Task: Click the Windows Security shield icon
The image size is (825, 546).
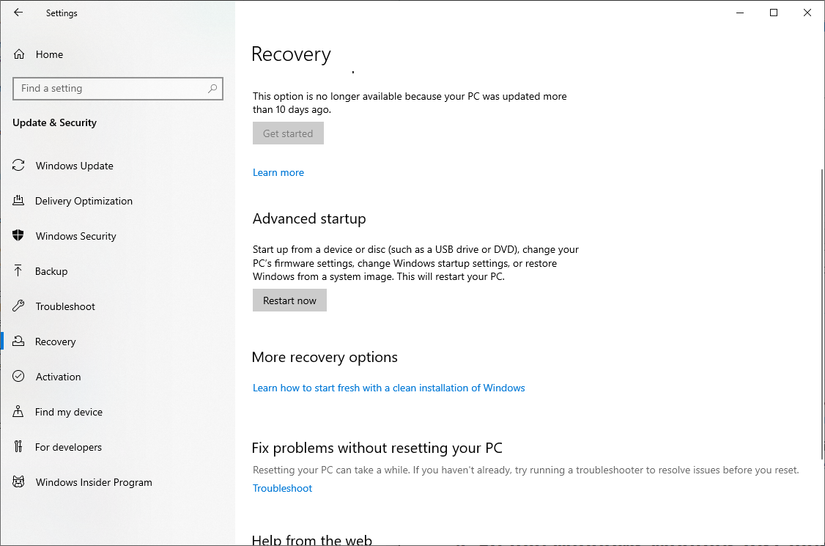Action: (x=18, y=236)
